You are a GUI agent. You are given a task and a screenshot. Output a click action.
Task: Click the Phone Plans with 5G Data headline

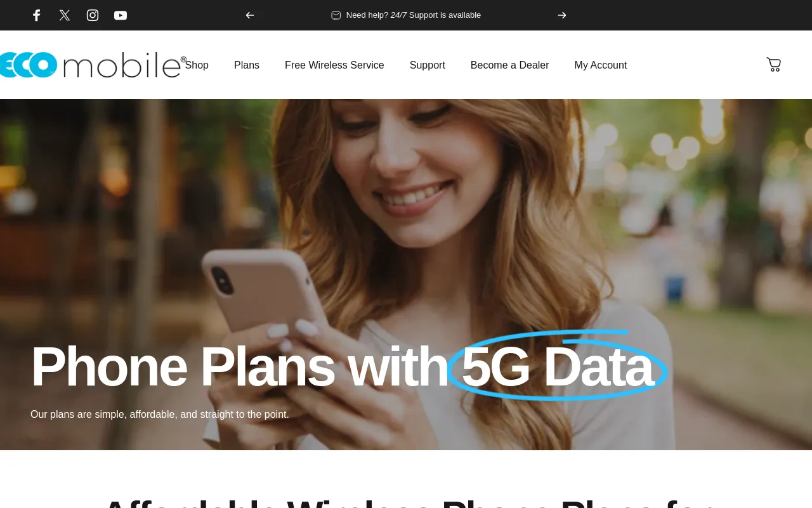click(342, 366)
